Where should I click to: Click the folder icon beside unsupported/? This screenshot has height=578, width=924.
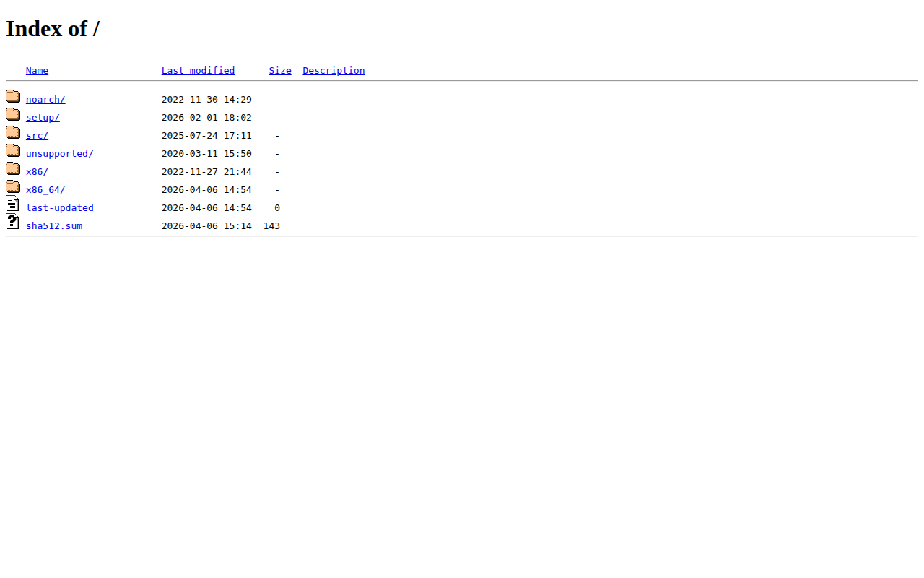point(13,150)
